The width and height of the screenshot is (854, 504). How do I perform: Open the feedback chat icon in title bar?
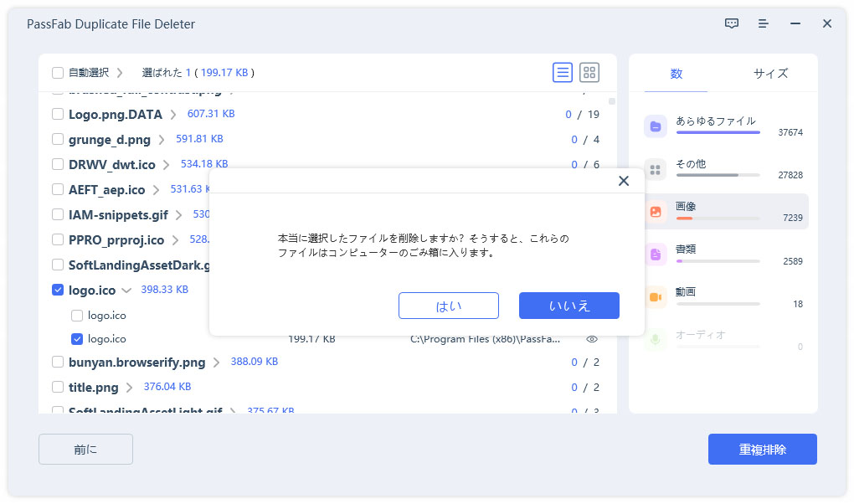click(732, 23)
